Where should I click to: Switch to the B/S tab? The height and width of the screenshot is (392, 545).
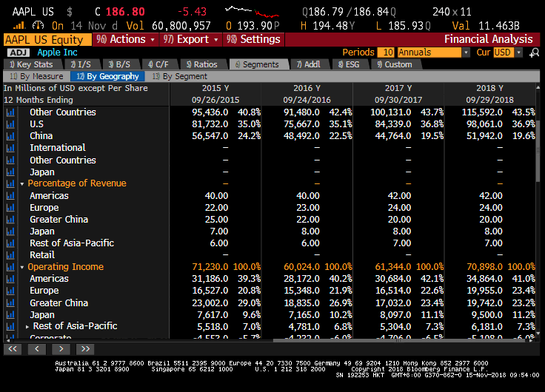(120, 64)
